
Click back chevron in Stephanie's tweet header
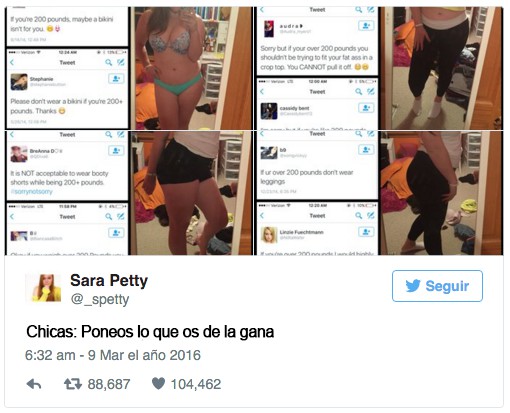click(12, 62)
